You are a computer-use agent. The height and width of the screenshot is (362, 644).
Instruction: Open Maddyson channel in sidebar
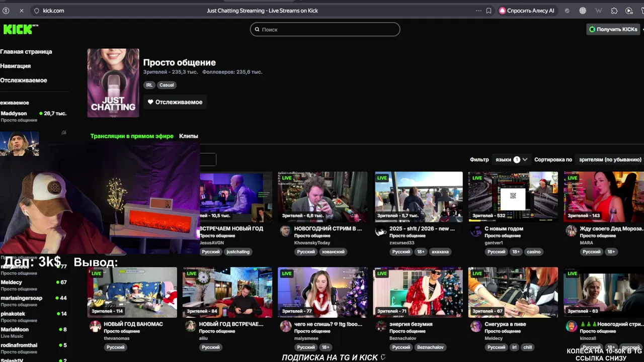(34, 116)
